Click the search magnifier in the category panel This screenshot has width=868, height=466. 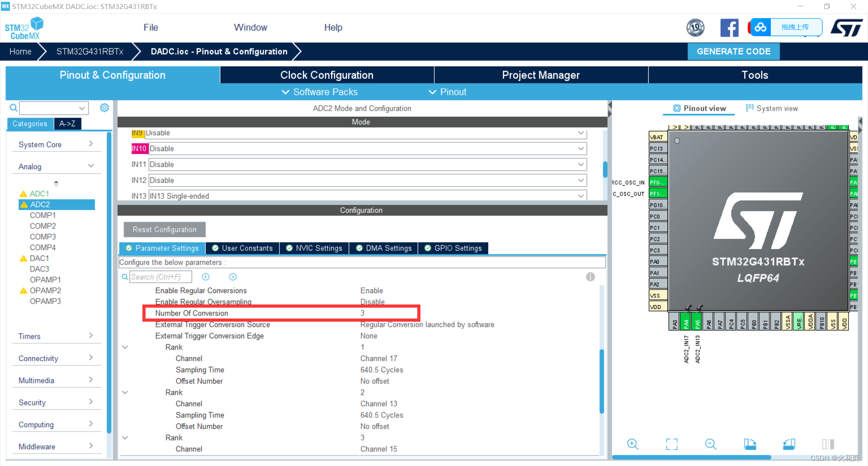pyautogui.click(x=14, y=108)
